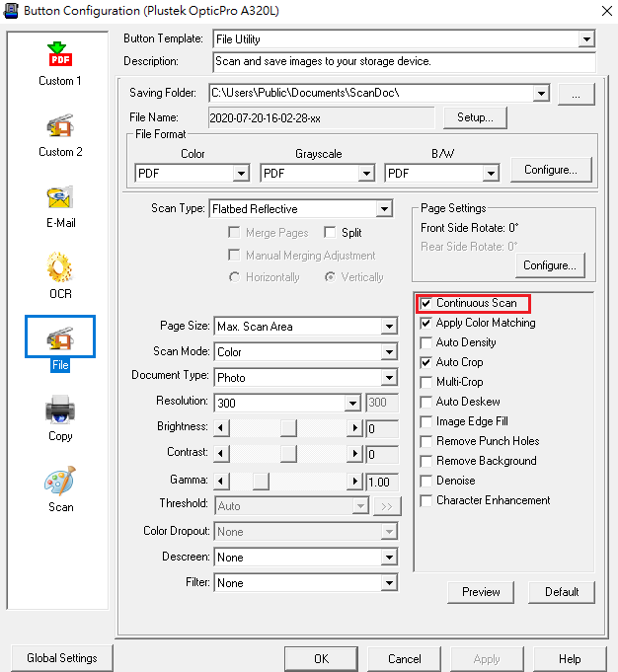Click the file name Setup button

(x=475, y=117)
